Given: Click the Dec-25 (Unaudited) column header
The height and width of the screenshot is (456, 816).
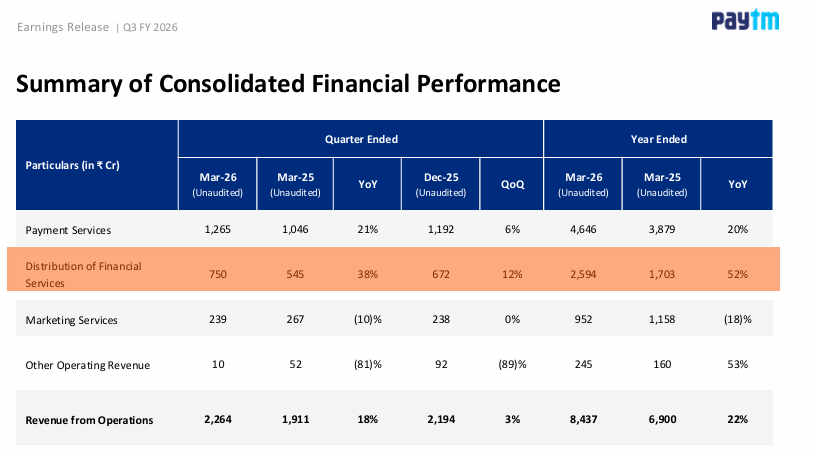Looking at the screenshot, I should [441, 184].
